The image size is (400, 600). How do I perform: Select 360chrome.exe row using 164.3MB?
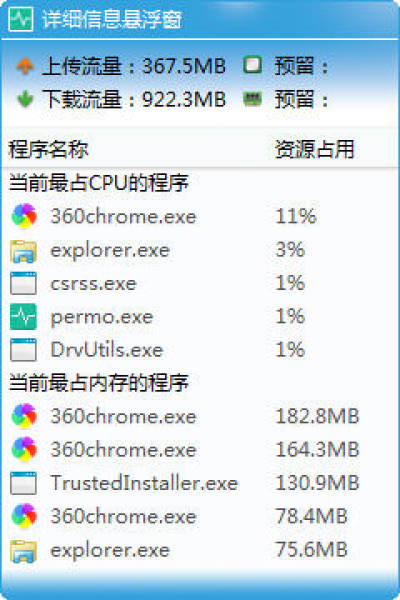[200, 449]
